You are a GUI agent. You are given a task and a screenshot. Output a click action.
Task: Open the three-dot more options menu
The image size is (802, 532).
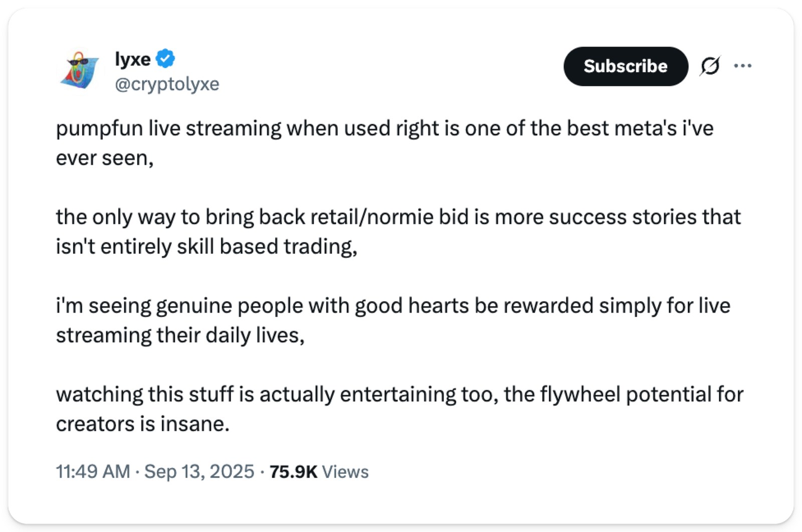click(742, 66)
